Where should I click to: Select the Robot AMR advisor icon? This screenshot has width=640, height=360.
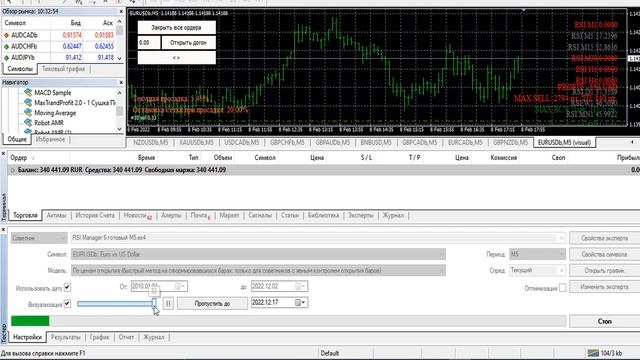[x=28, y=122]
